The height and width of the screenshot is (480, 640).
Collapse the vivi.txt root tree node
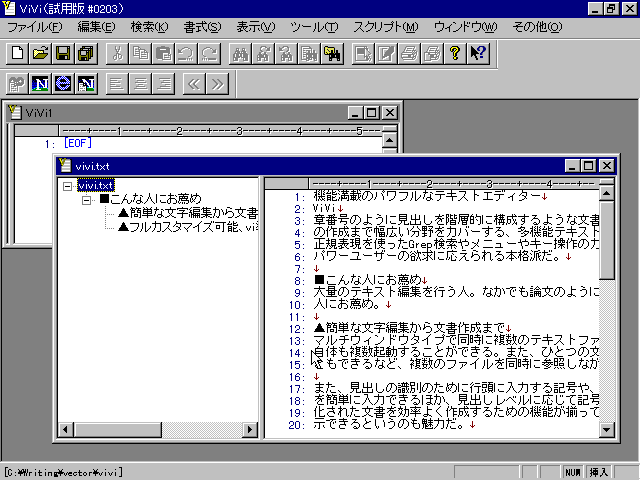pyautogui.click(x=67, y=187)
